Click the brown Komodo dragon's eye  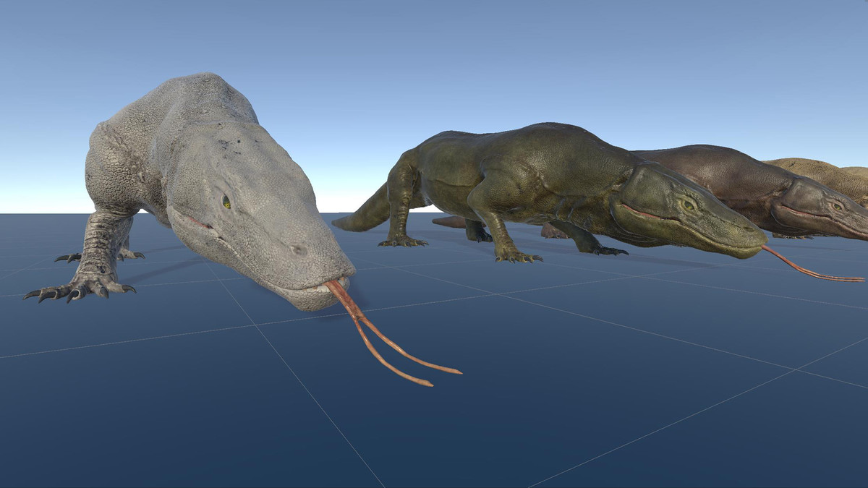(x=836, y=206)
